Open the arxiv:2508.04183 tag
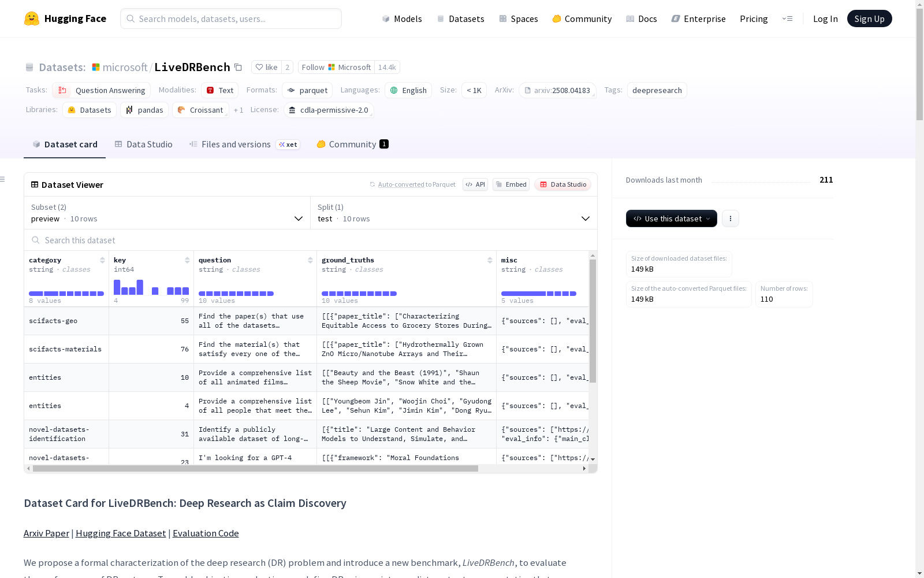The width and height of the screenshot is (924, 578). tap(557, 90)
